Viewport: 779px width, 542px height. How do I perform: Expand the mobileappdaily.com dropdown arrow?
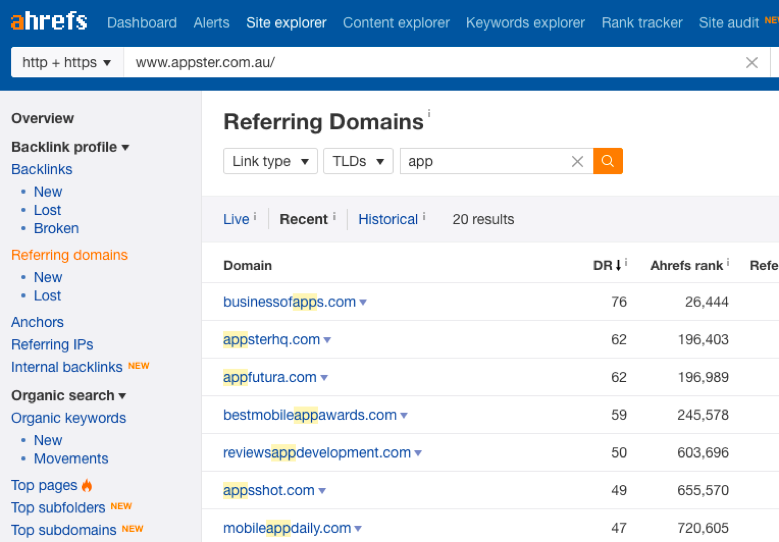358,529
